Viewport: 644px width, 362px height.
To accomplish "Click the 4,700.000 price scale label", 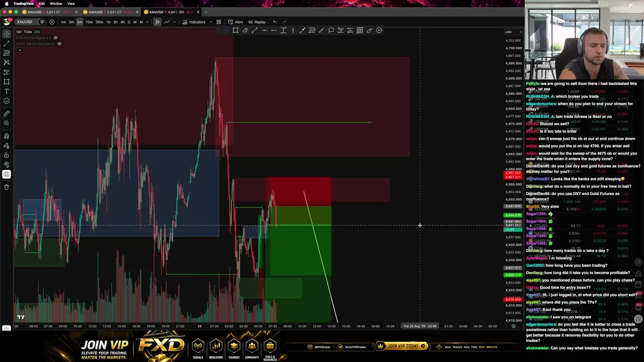I will (513, 48).
